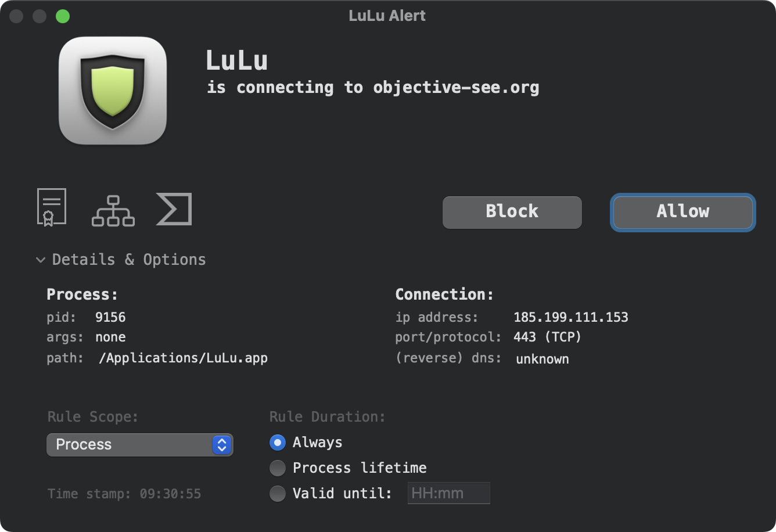Click the LuLu Alert window title
Screen dimensions: 776x532
click(x=387, y=16)
